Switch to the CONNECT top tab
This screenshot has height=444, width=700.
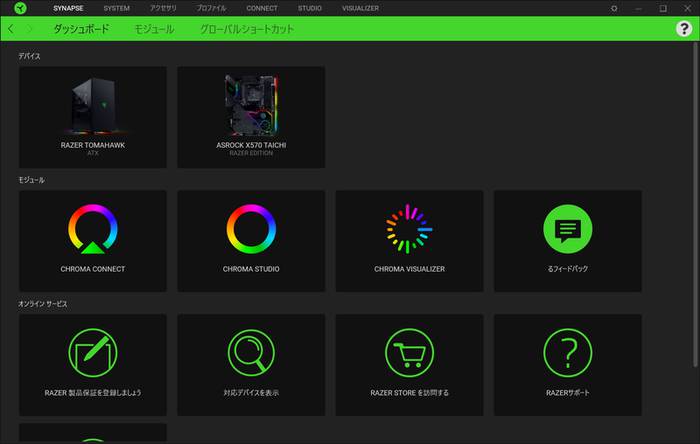pos(262,8)
